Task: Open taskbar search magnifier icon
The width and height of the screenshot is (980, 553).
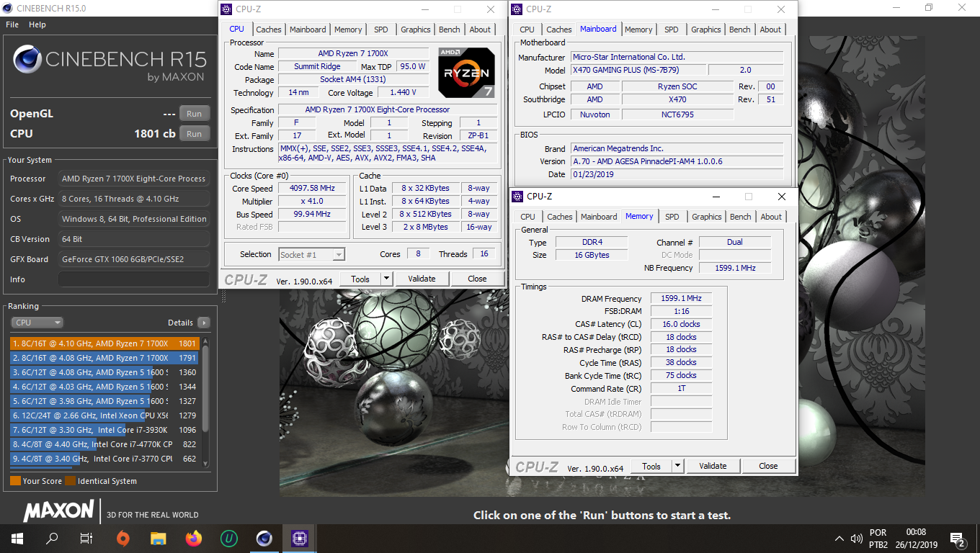Action: [x=52, y=538]
